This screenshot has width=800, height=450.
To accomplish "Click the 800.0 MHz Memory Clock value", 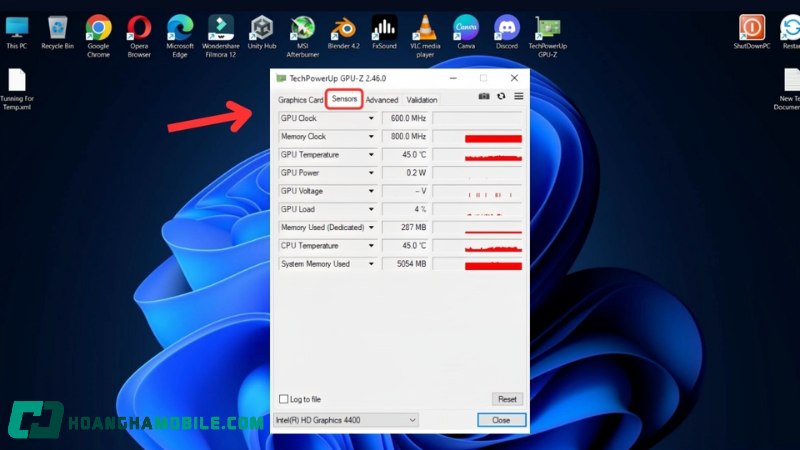I will pyautogui.click(x=406, y=137).
